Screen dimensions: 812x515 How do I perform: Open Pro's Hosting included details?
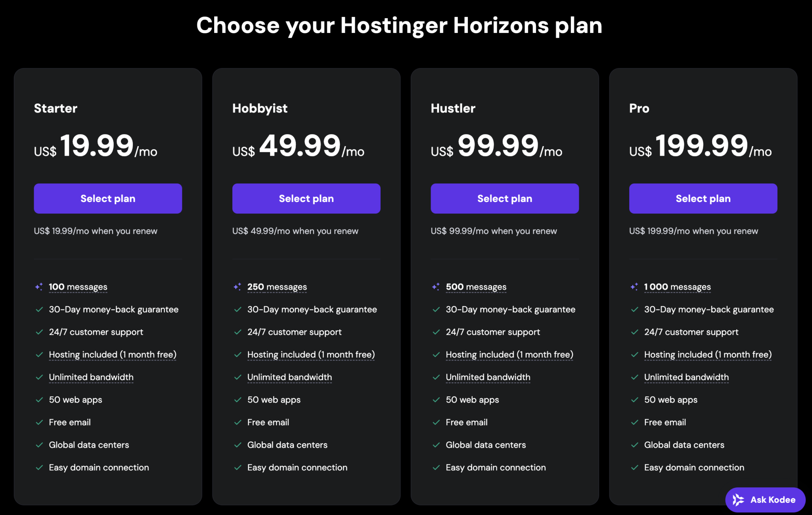(708, 354)
